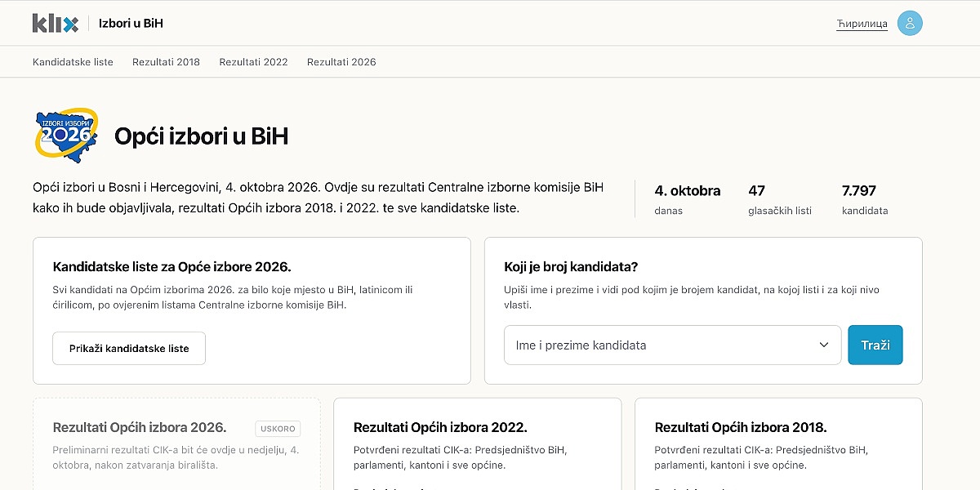Viewport: 980px width, 490px height.
Task: Click the USKORO badge
Action: [x=278, y=428]
